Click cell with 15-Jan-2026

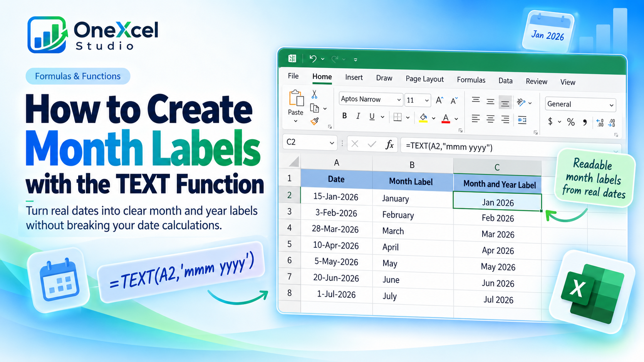[x=336, y=197]
